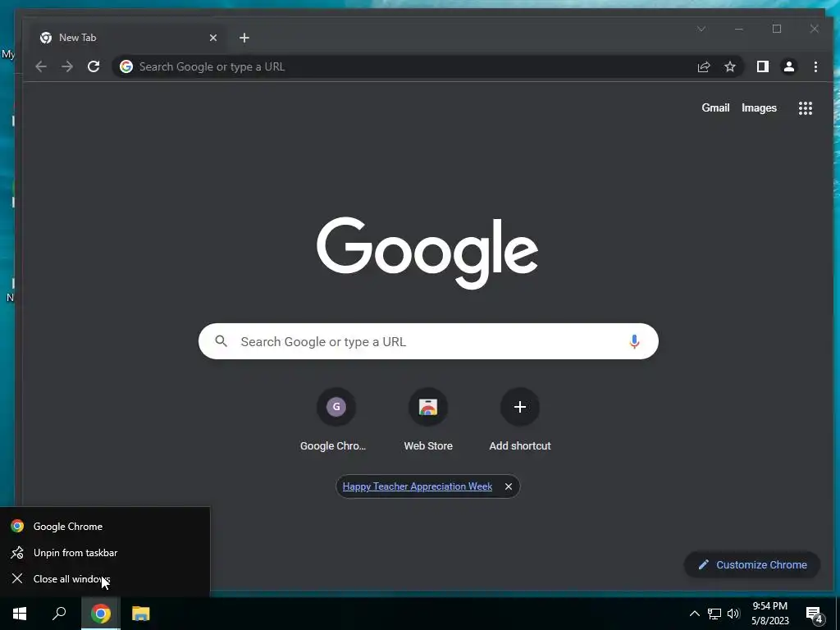Reload the page with the refresh icon
840x630 pixels.
(x=94, y=66)
